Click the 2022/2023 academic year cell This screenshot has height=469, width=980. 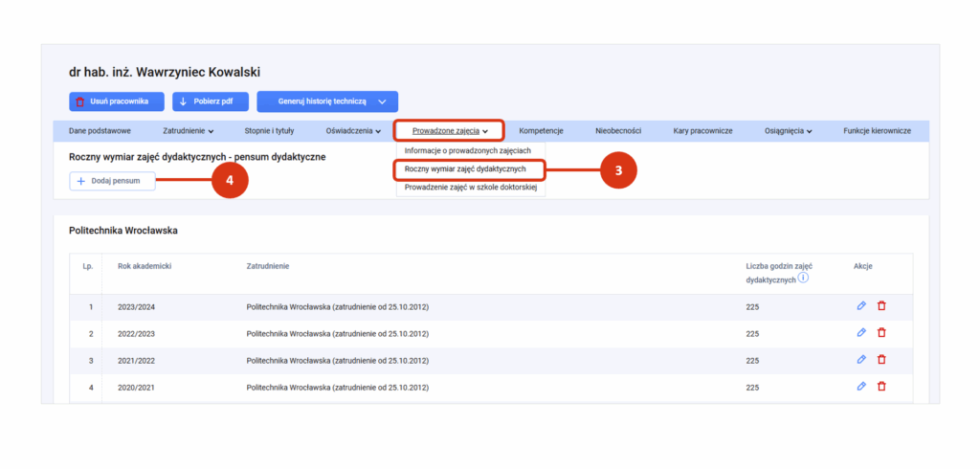point(136,334)
